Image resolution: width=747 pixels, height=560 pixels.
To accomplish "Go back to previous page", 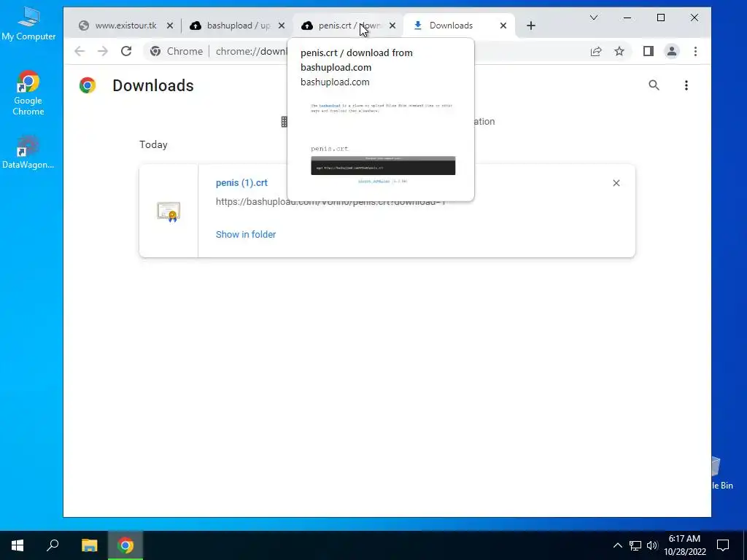I will [80, 52].
